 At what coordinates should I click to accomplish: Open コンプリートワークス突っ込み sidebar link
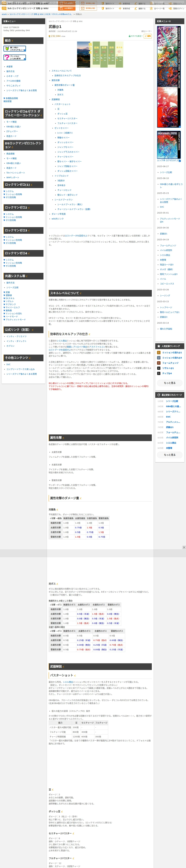click(20, 369)
